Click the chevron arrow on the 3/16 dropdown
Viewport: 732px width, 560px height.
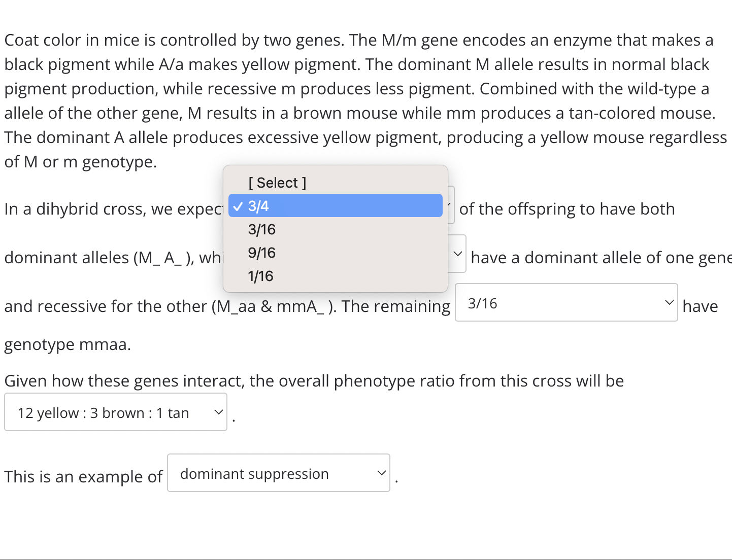coord(669,303)
